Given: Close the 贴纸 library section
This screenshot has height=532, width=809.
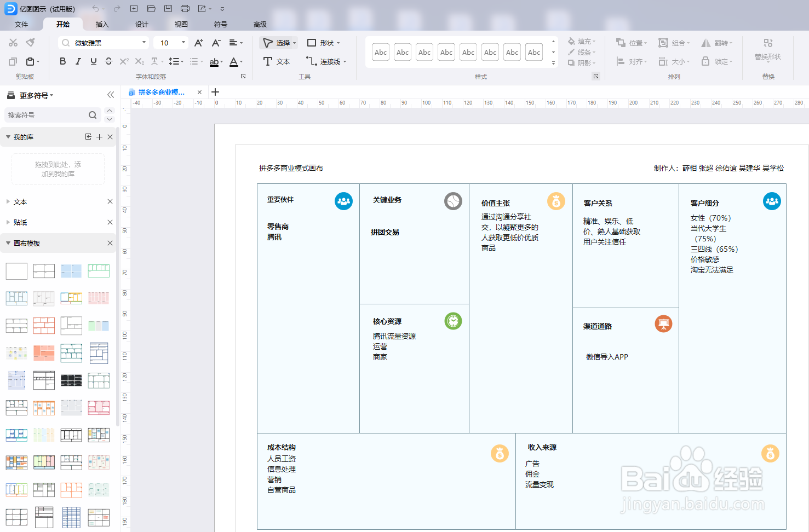Looking at the screenshot, I should coord(110,222).
